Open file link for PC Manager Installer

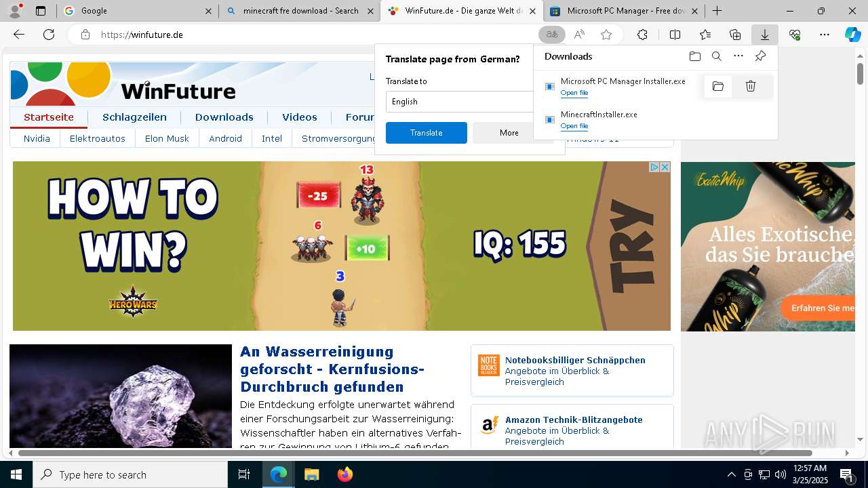pyautogui.click(x=574, y=93)
